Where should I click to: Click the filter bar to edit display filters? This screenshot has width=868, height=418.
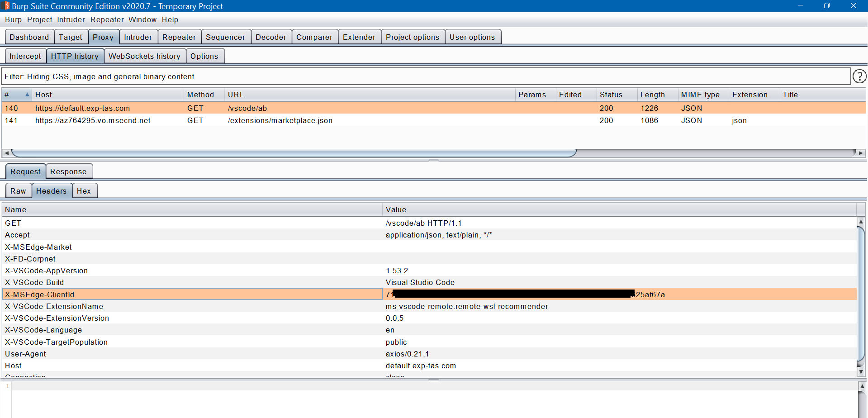271,76
